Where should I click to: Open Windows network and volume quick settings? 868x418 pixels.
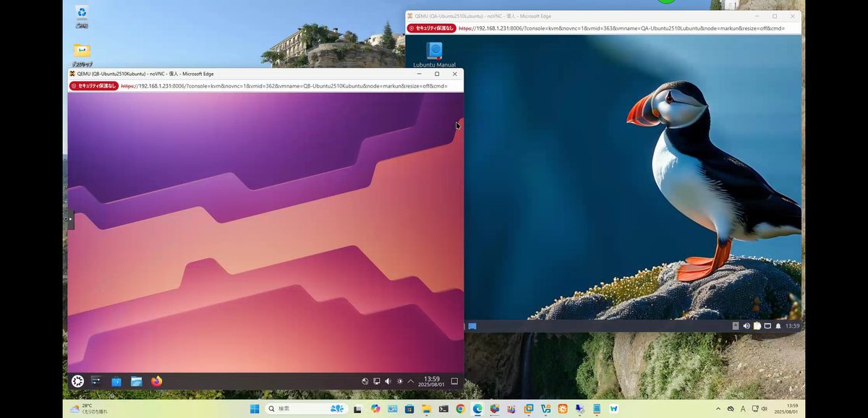click(759, 409)
